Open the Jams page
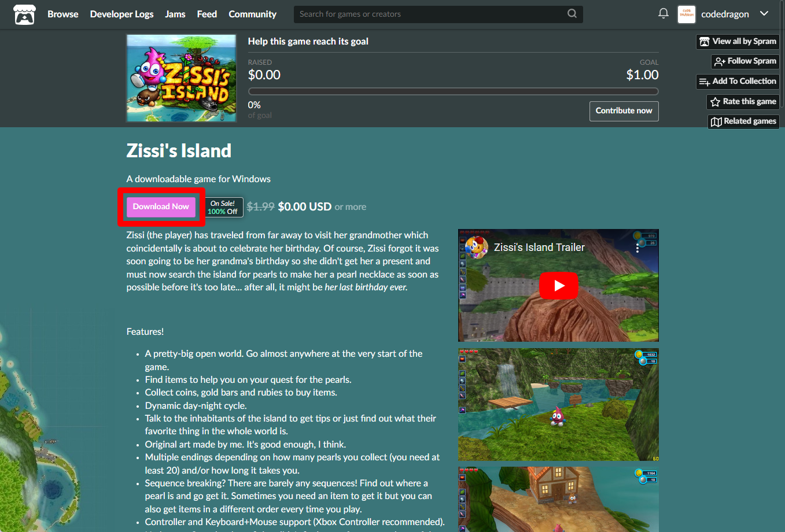Image resolution: width=785 pixels, height=532 pixels. click(175, 14)
